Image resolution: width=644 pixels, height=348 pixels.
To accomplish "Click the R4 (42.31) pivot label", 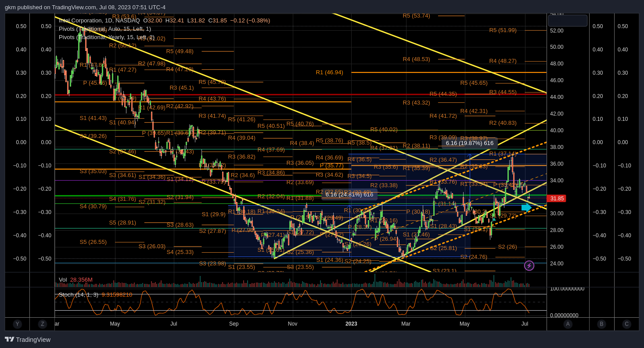I will pyautogui.click(x=474, y=111).
